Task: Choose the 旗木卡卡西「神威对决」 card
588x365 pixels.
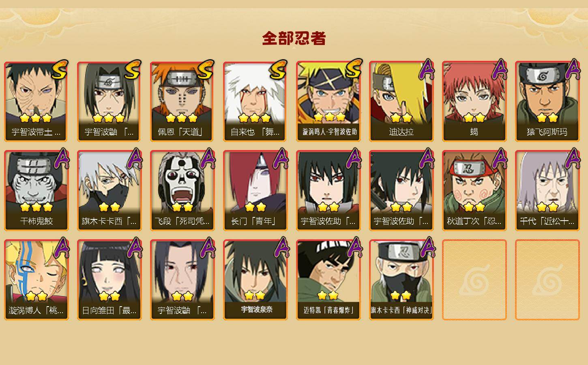Action: [401, 280]
